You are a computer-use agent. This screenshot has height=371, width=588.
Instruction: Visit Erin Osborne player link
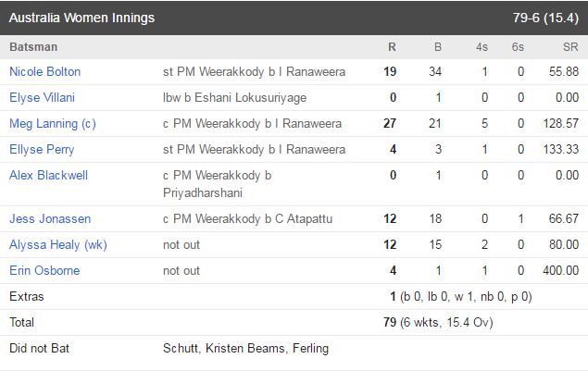[44, 270]
